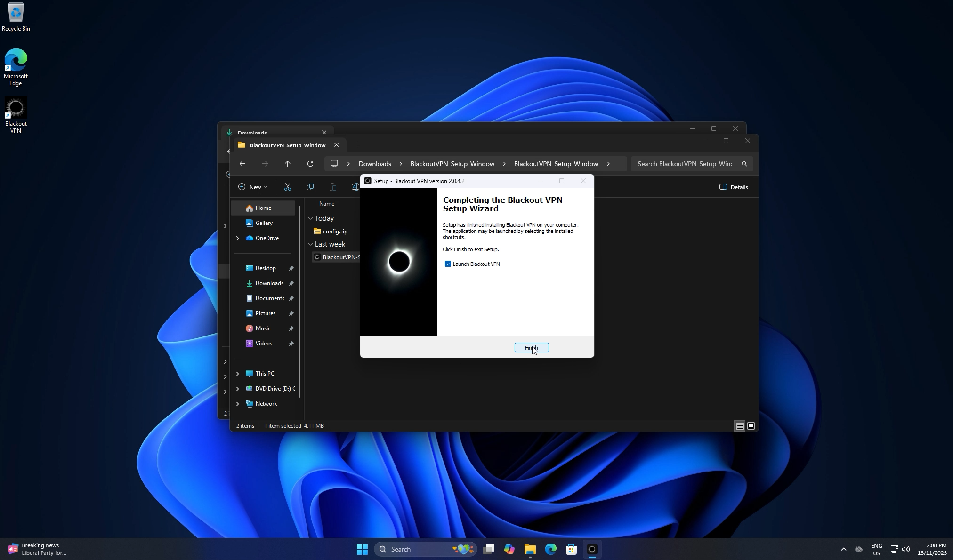Image resolution: width=953 pixels, height=560 pixels.
Task: Switch to details layout via status bar toggle
Action: pos(740,425)
